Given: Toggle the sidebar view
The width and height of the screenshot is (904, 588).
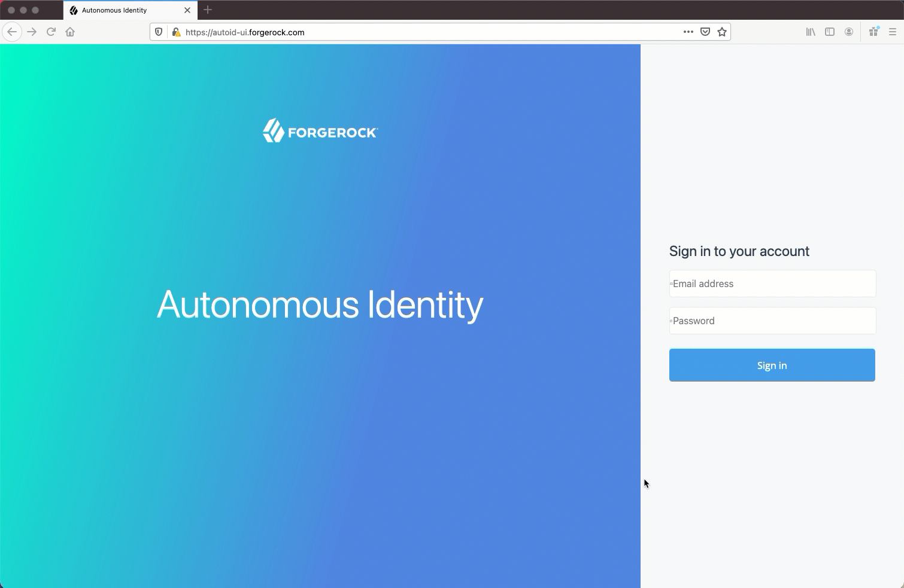Looking at the screenshot, I should (830, 32).
